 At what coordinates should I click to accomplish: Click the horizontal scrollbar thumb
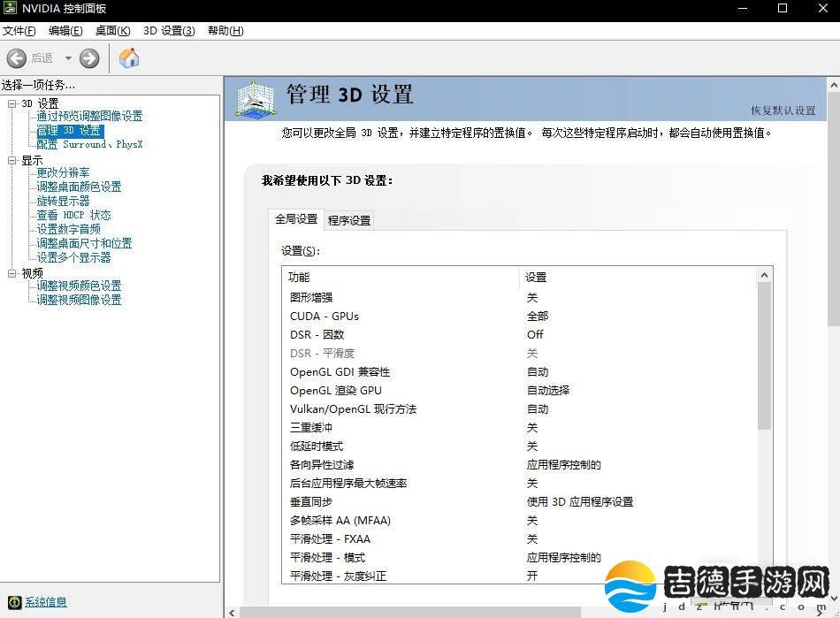(409, 613)
